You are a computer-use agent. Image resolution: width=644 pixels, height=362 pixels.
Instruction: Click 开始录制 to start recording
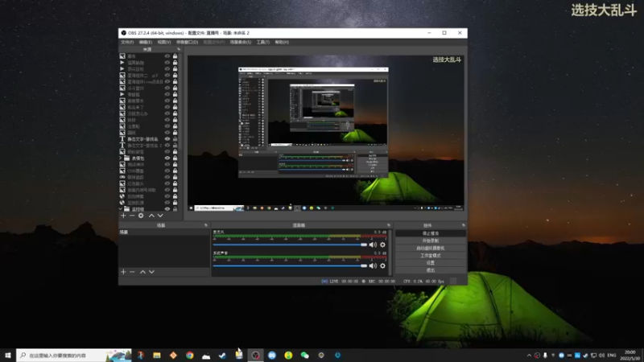click(x=431, y=241)
